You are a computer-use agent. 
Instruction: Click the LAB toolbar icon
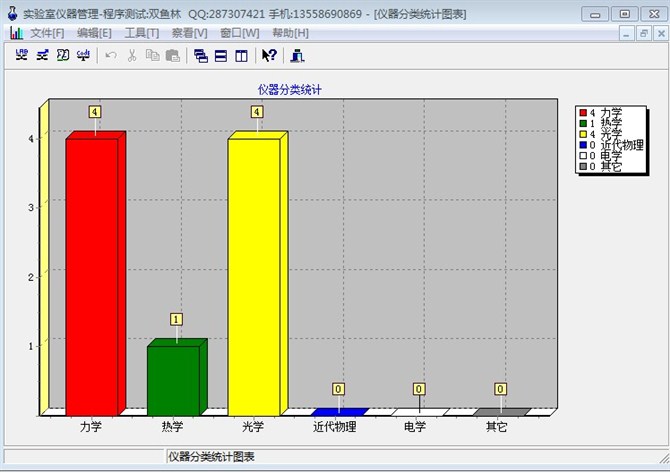[x=21, y=55]
